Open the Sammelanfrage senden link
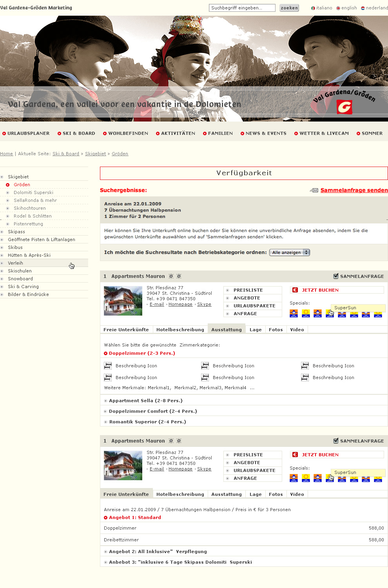Image resolution: width=388 pixels, height=588 pixels. coord(354,190)
